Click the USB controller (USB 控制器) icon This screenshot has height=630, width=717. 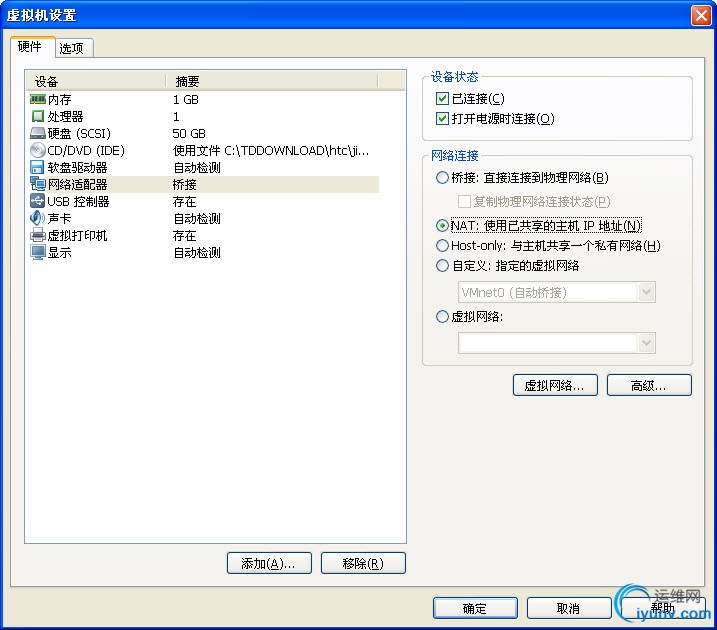tap(37, 201)
